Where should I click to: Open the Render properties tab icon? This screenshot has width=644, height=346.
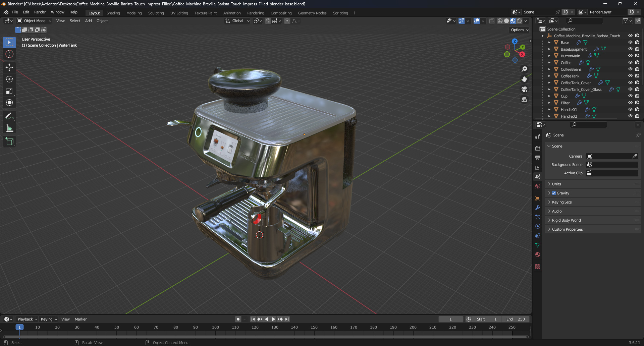point(538,148)
